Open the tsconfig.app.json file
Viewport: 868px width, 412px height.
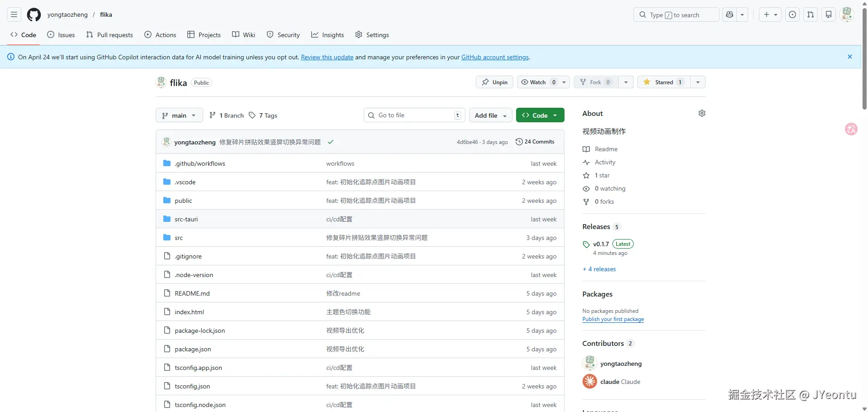[x=198, y=368]
